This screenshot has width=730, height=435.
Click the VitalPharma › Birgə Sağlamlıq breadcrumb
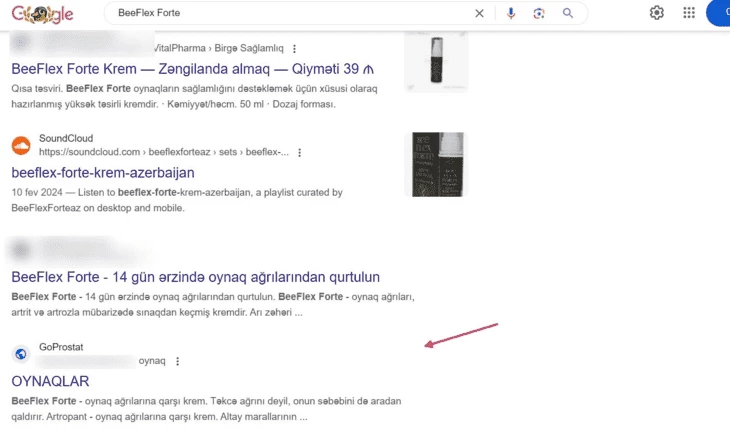[x=218, y=48]
